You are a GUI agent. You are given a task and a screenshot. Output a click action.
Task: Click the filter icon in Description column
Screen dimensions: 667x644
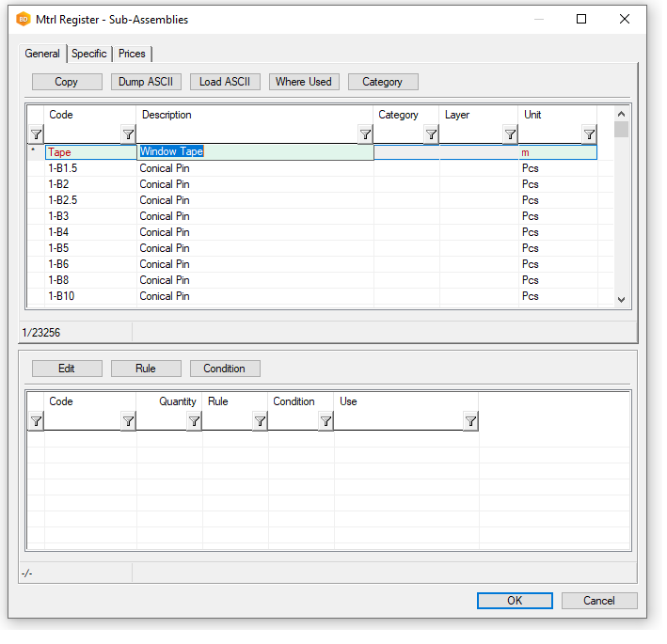(x=365, y=134)
